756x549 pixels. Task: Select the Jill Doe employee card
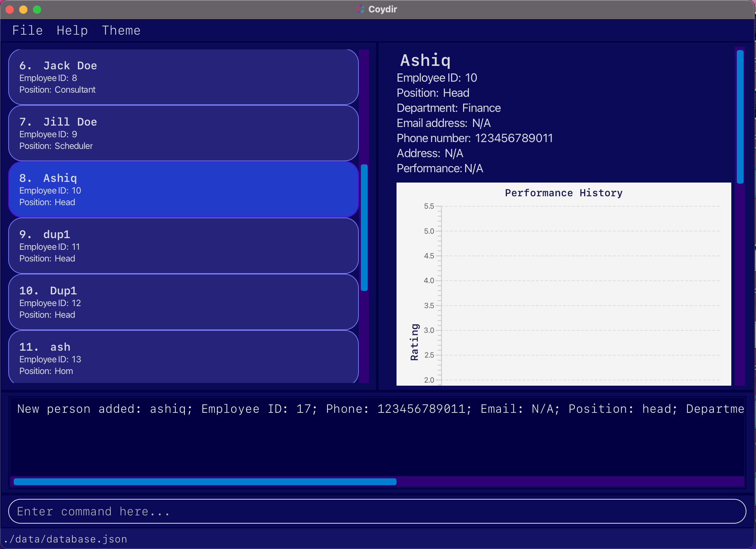[183, 133]
